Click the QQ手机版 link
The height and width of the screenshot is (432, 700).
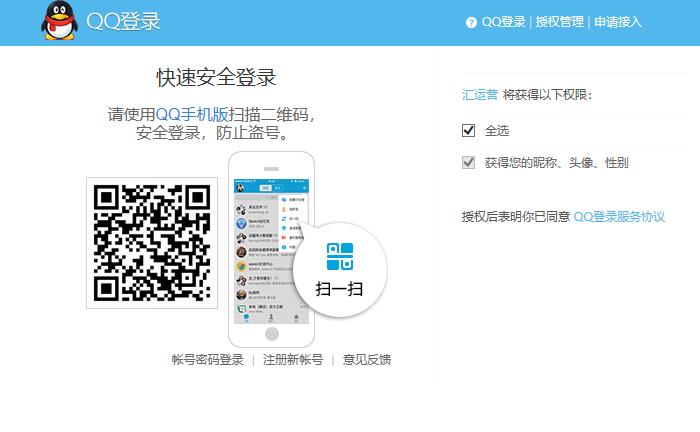[x=192, y=115]
